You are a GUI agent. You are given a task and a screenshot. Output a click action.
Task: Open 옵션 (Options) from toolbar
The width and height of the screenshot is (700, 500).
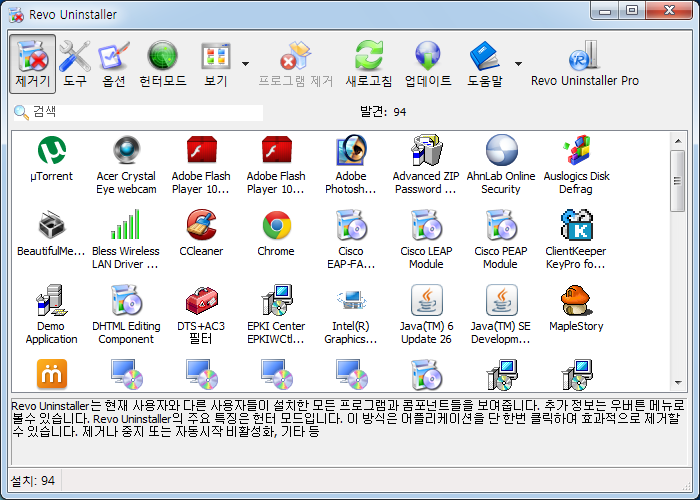pos(114,64)
